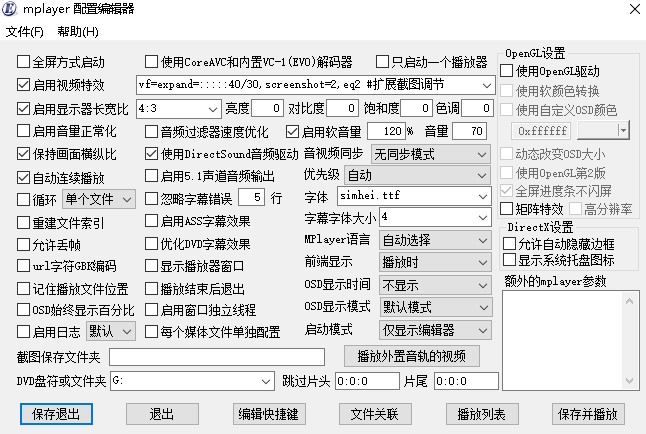
Task: Toggle 启用显示器长宽比 checkbox
Action: tap(23, 109)
